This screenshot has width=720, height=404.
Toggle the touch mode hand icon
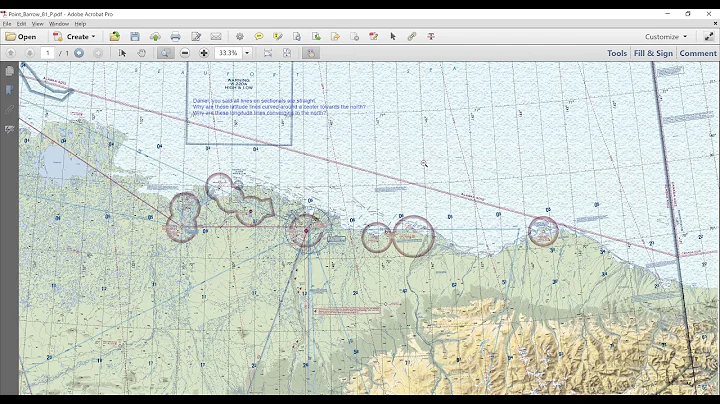coord(310,53)
